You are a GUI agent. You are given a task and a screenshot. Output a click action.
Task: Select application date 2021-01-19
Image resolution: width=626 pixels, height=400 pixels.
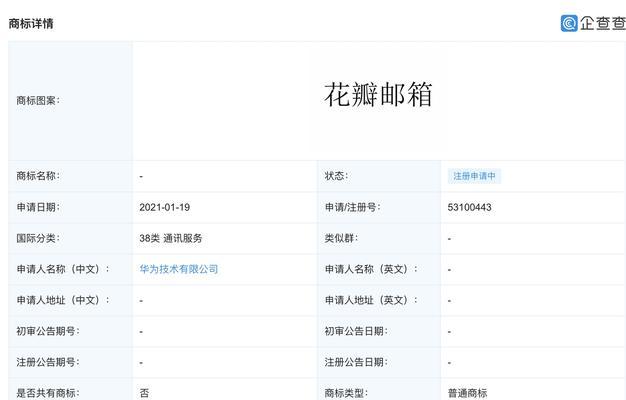click(164, 207)
